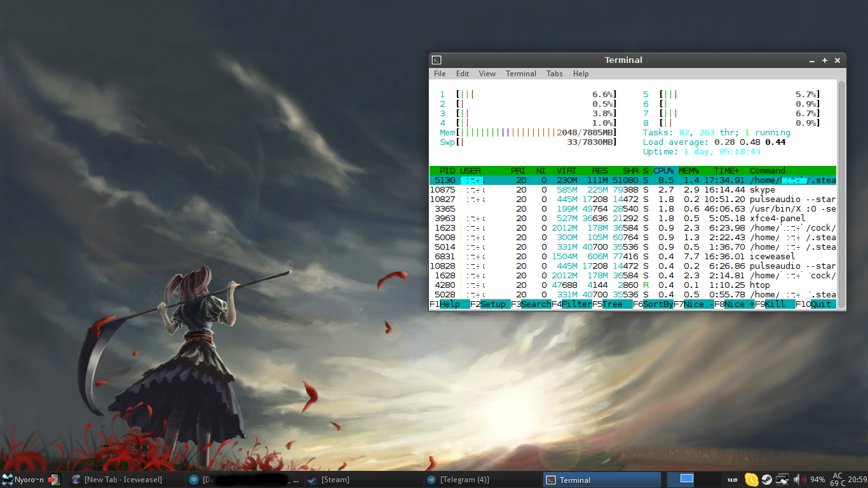Click the F3 Search button in htop
Image resolution: width=868 pixels, height=488 pixels.
(x=531, y=304)
